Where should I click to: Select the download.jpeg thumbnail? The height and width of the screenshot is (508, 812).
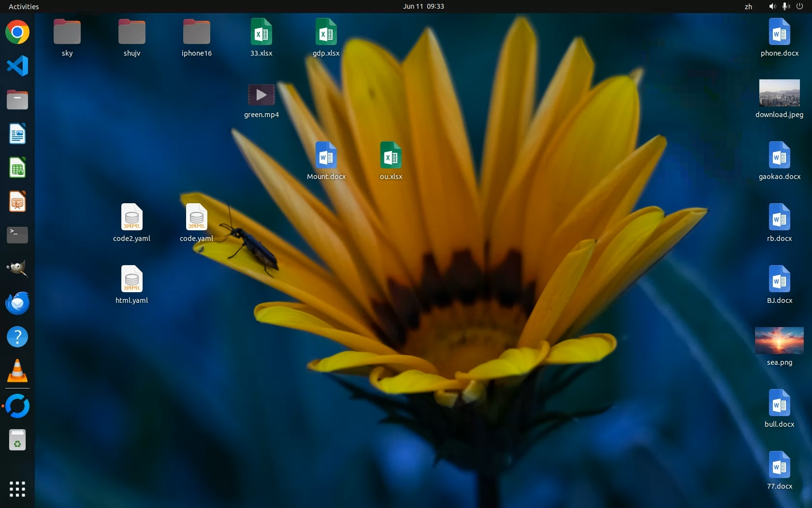click(779, 93)
